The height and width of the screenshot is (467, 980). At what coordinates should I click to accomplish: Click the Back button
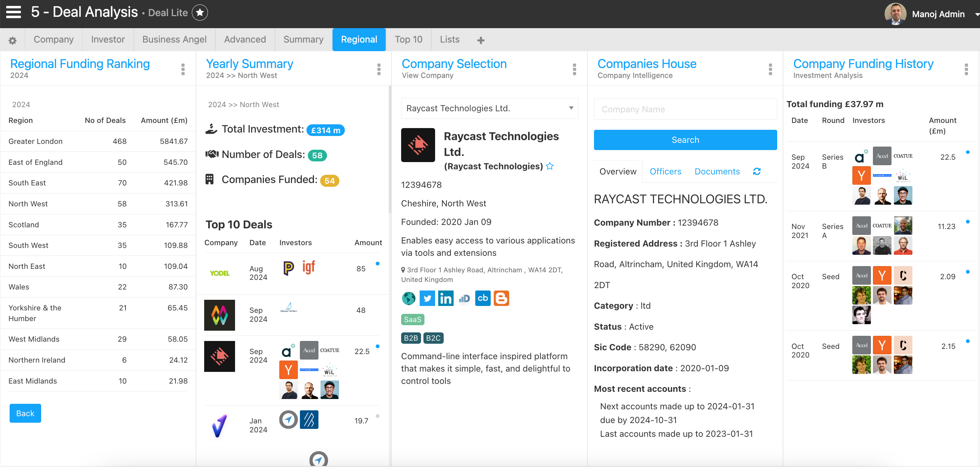[x=25, y=413]
